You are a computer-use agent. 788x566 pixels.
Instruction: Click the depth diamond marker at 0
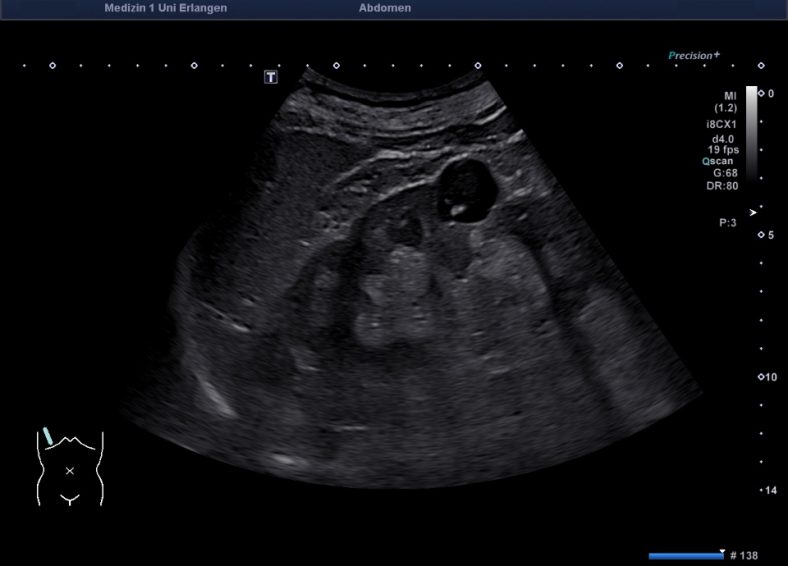tap(761, 93)
